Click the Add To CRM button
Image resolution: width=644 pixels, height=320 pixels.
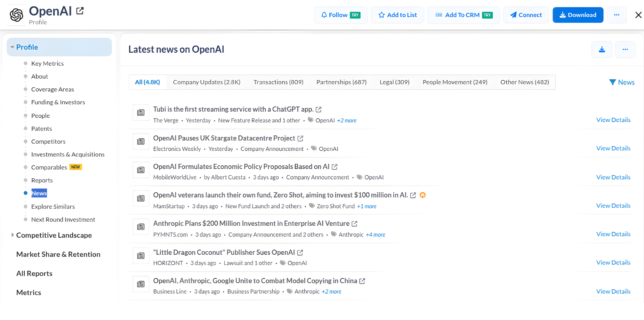(464, 15)
